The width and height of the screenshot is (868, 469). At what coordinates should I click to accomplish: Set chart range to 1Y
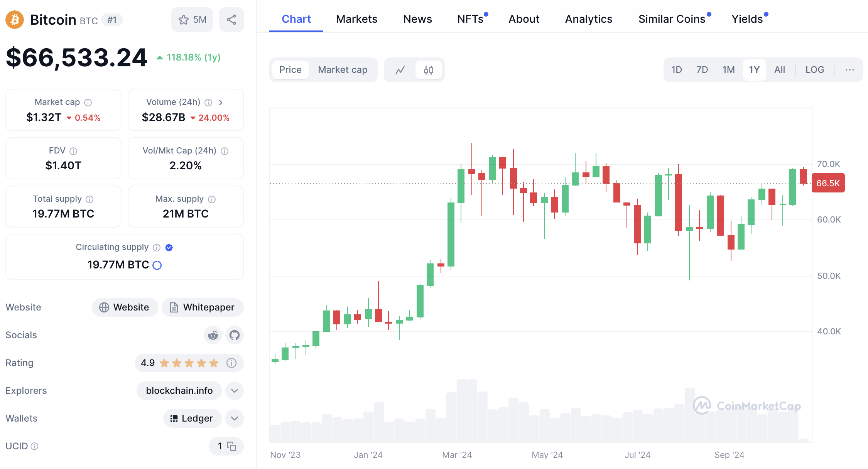tap(754, 70)
